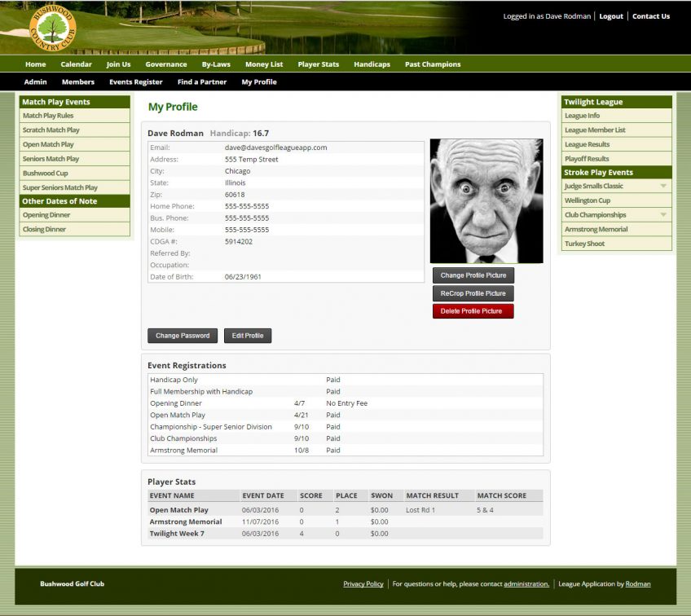Screen dimensions: 691x616
Task: Open the Events Register
Action: [x=135, y=81]
